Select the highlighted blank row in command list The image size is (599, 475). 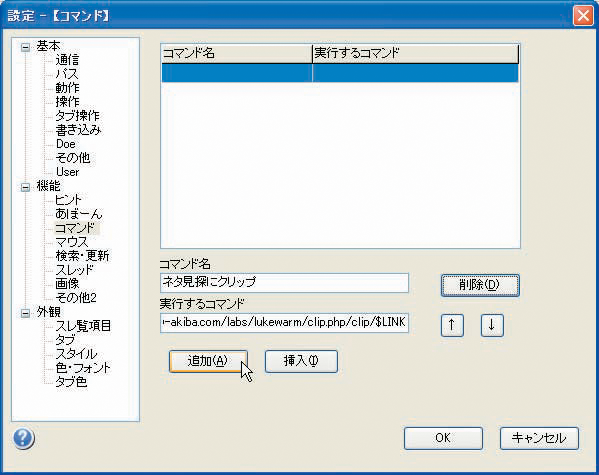340,73
